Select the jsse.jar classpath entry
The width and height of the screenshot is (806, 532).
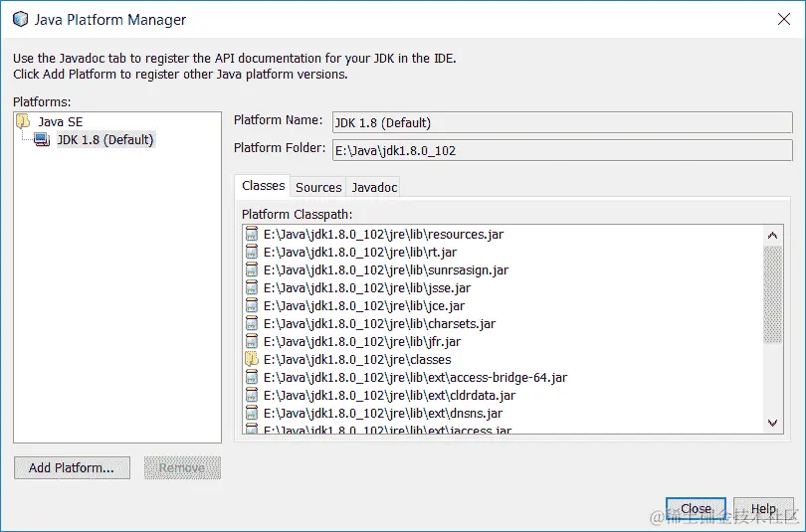(x=367, y=288)
